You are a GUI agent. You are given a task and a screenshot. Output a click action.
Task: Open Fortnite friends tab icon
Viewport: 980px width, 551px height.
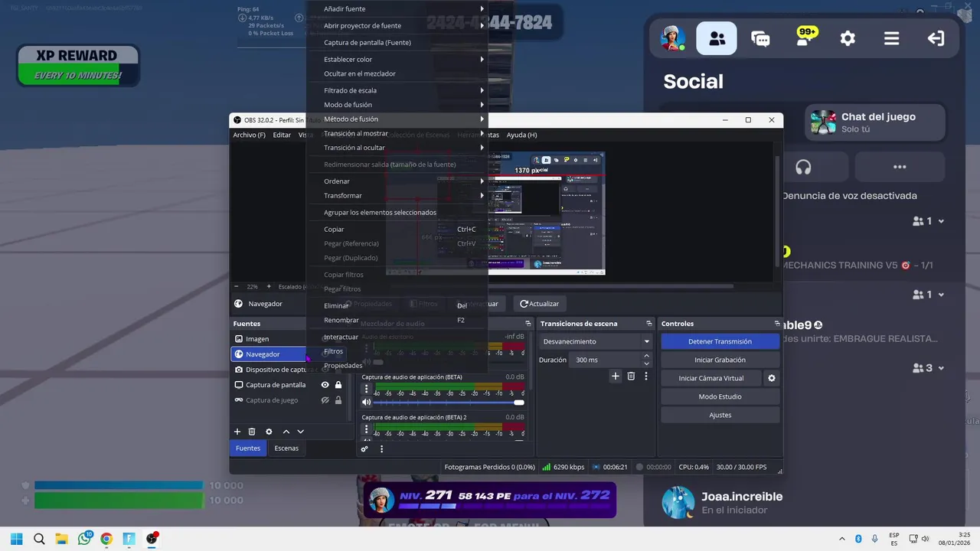(717, 38)
